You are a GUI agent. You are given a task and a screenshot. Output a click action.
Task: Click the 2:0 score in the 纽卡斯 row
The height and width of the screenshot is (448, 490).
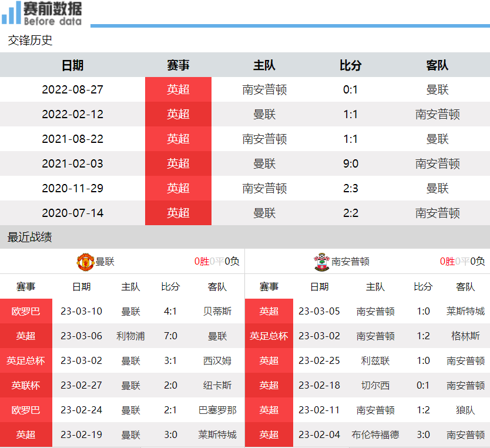[170, 385]
